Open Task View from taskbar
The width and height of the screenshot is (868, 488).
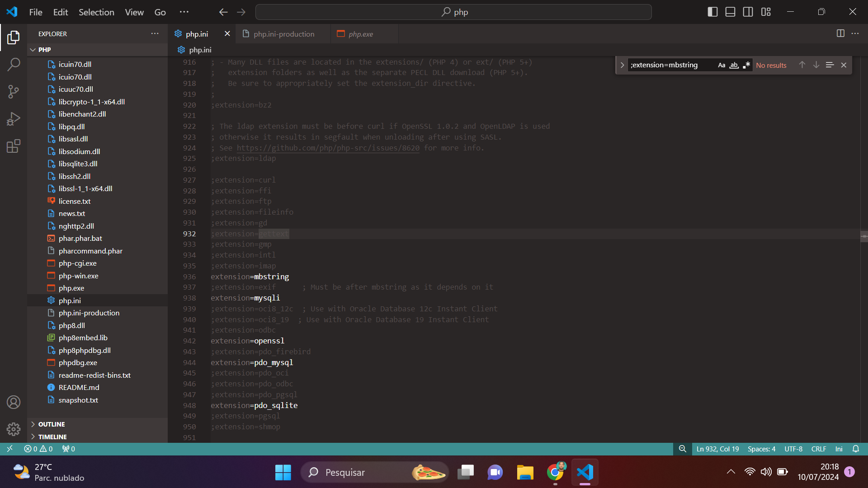click(465, 473)
